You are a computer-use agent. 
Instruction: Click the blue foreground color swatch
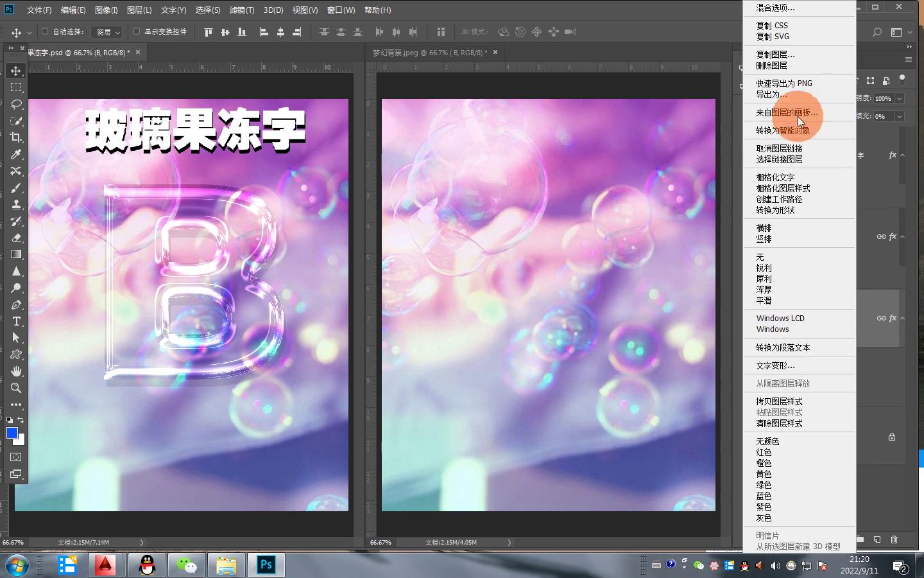(x=12, y=433)
